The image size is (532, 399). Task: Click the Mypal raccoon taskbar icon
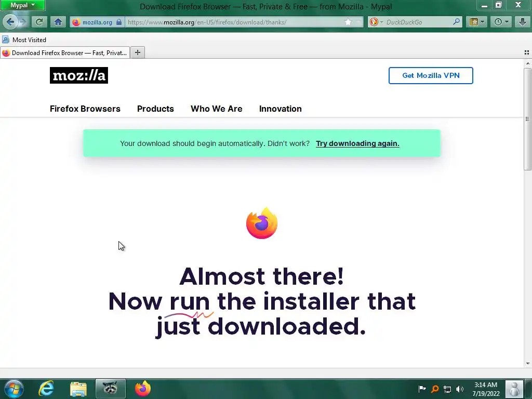click(x=110, y=389)
